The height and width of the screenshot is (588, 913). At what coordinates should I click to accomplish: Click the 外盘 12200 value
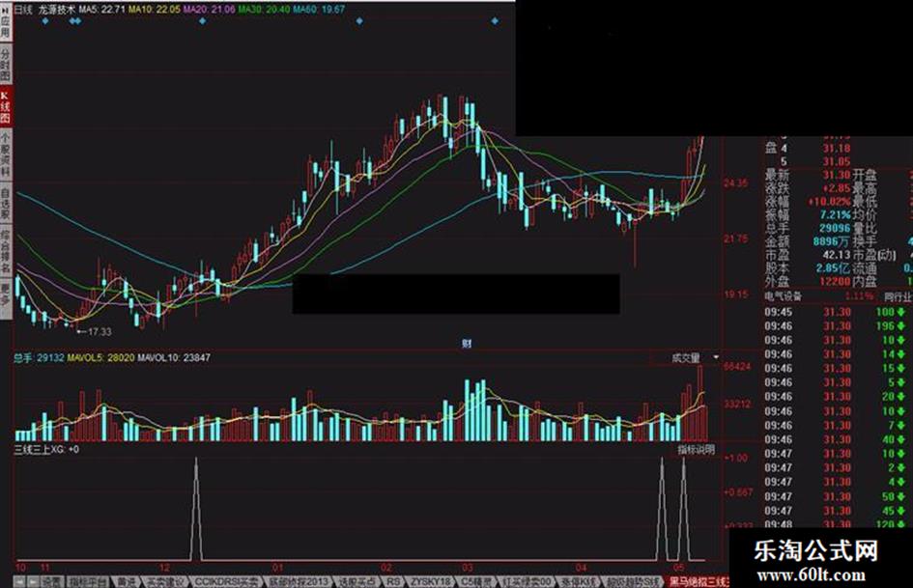coord(835,282)
